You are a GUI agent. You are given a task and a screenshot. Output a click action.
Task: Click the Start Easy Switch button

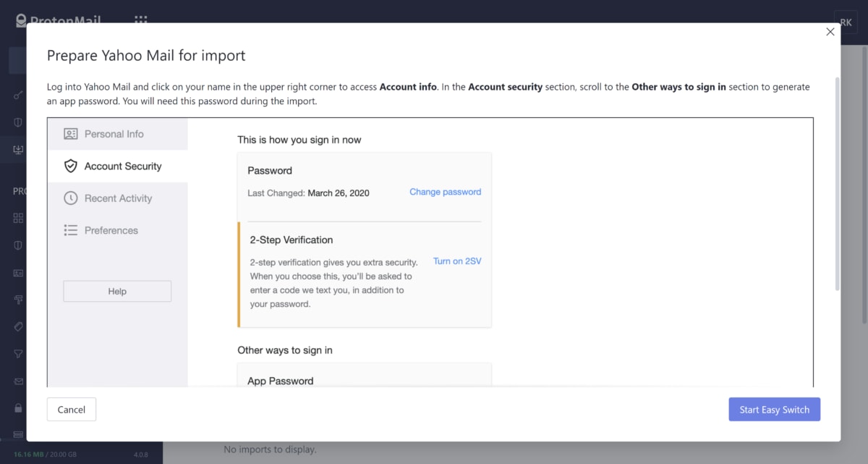(x=775, y=409)
